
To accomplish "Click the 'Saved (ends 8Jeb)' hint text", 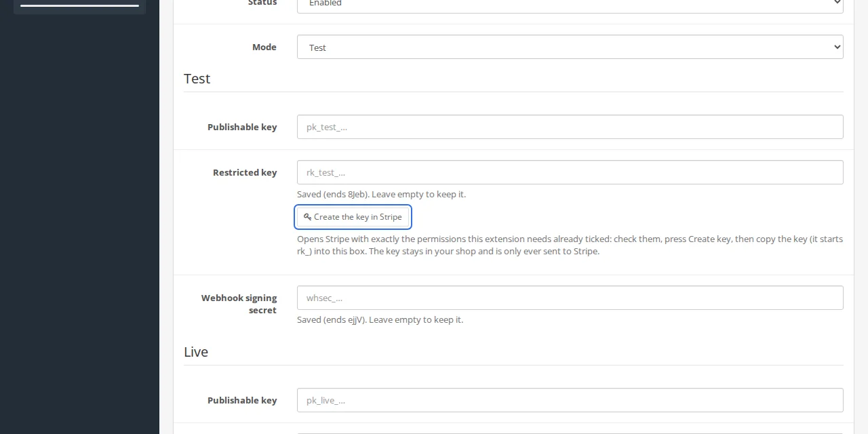I will [x=381, y=194].
